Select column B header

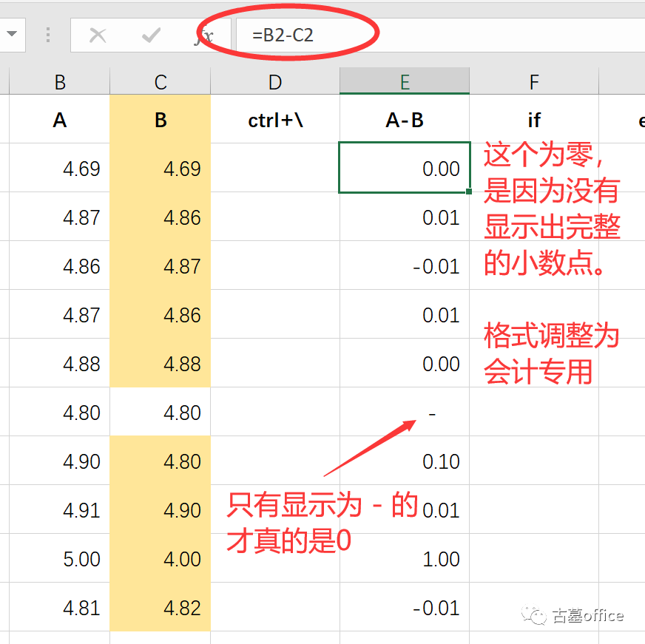point(60,81)
